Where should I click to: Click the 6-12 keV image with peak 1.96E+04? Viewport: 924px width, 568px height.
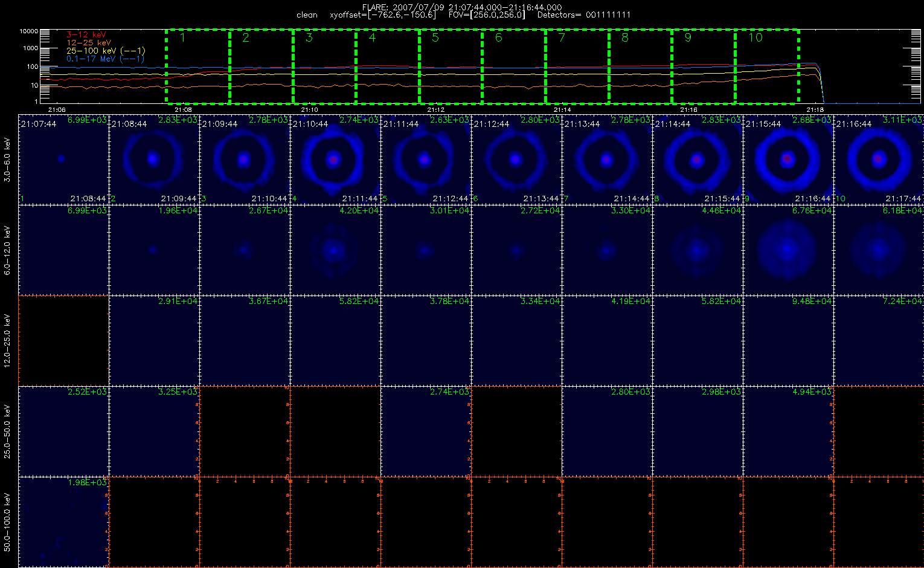(154, 250)
